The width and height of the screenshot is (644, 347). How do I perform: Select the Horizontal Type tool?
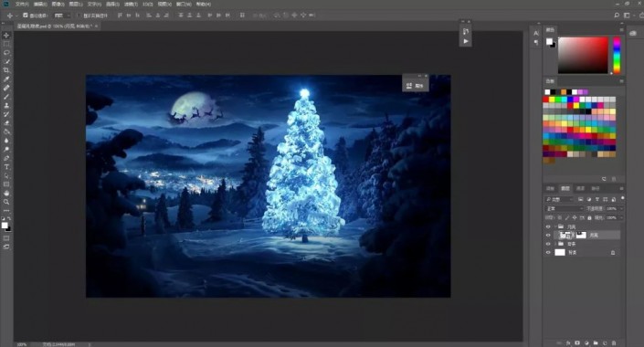[x=6, y=167]
